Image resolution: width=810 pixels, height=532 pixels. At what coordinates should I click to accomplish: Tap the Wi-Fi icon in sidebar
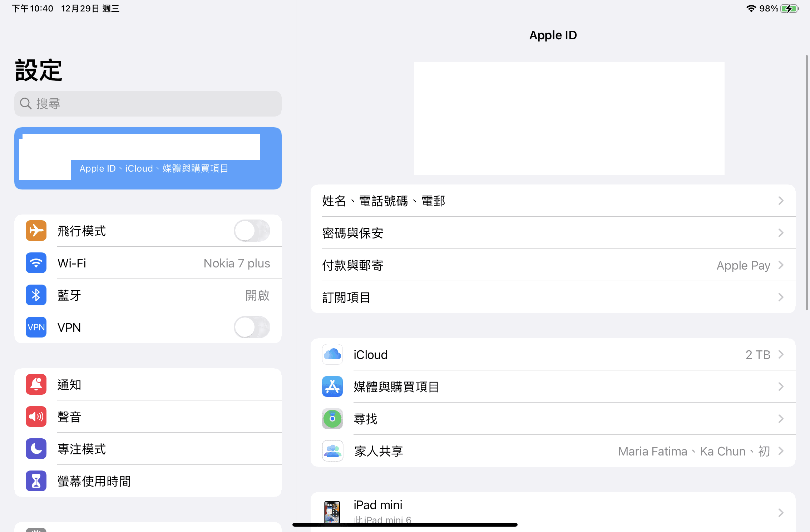click(36, 263)
